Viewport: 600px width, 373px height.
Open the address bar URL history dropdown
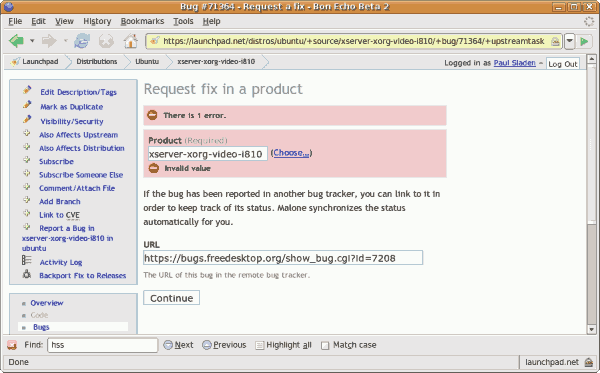click(569, 41)
